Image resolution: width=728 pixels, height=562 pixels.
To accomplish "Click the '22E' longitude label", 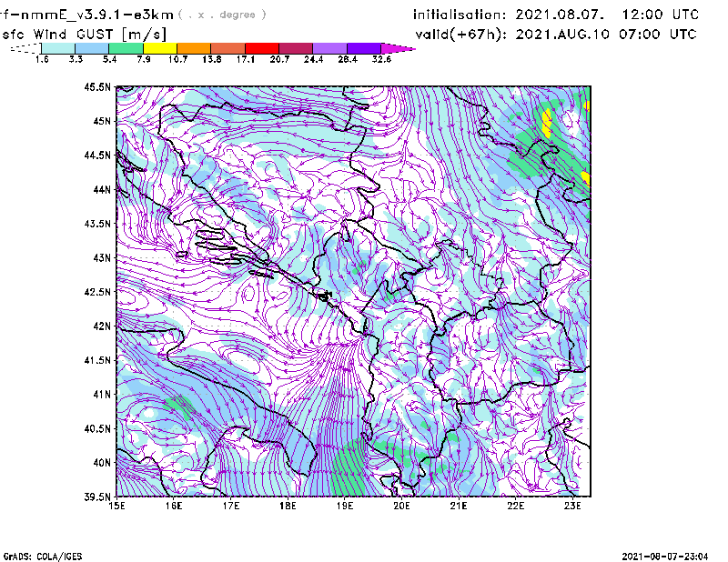I will (x=516, y=506).
